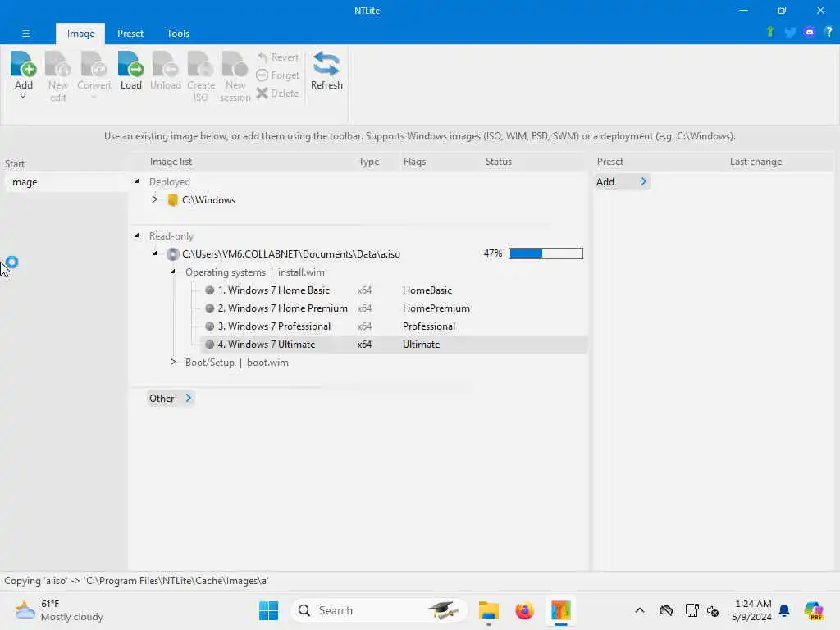Click the Preset column header
Screen dimensions: 840x630
[x=609, y=162]
